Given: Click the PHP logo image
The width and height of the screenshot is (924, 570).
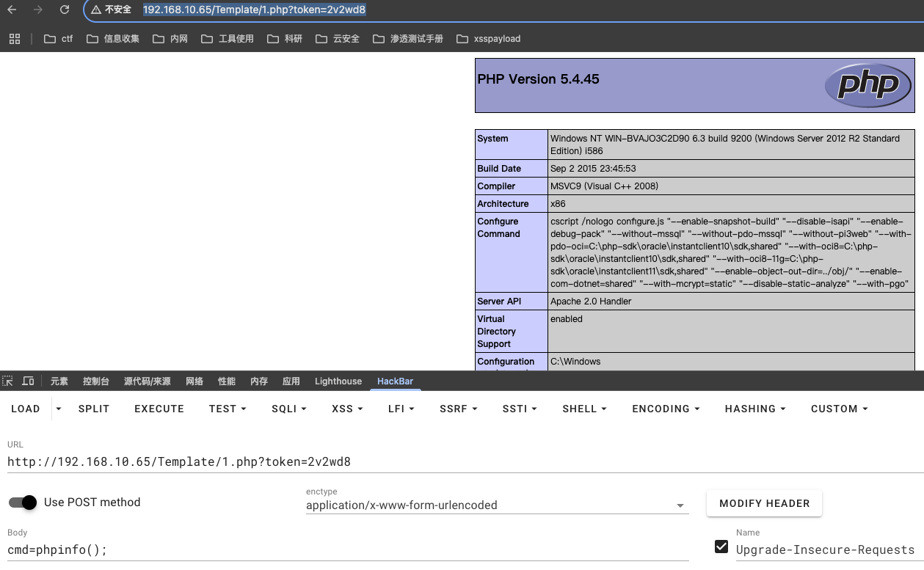Looking at the screenshot, I should (869, 85).
